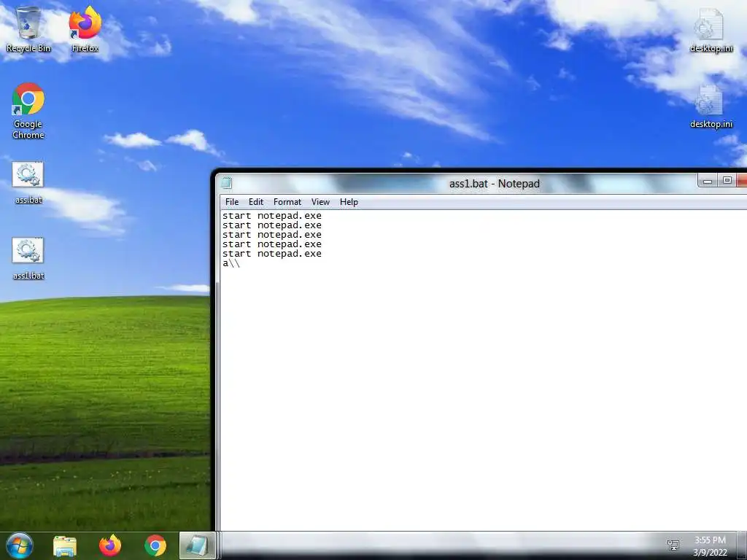This screenshot has width=747, height=560.
Task: Open the Help menu in Notepad
Action: [x=349, y=202]
